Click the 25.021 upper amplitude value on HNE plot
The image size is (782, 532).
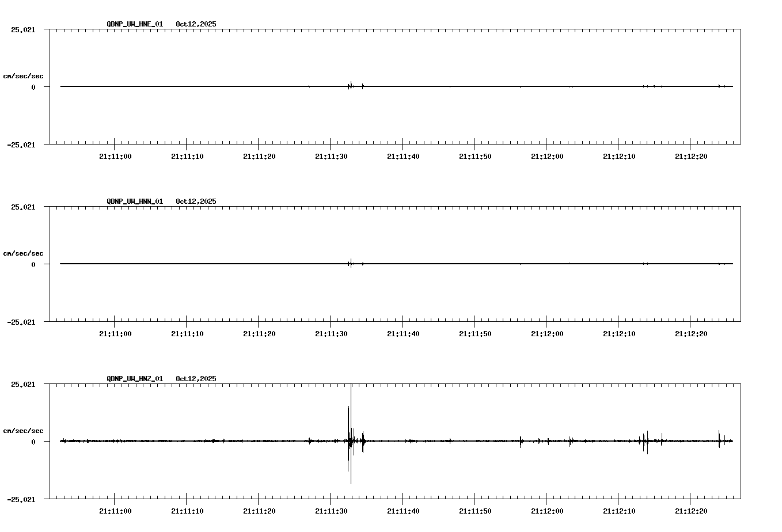point(23,29)
